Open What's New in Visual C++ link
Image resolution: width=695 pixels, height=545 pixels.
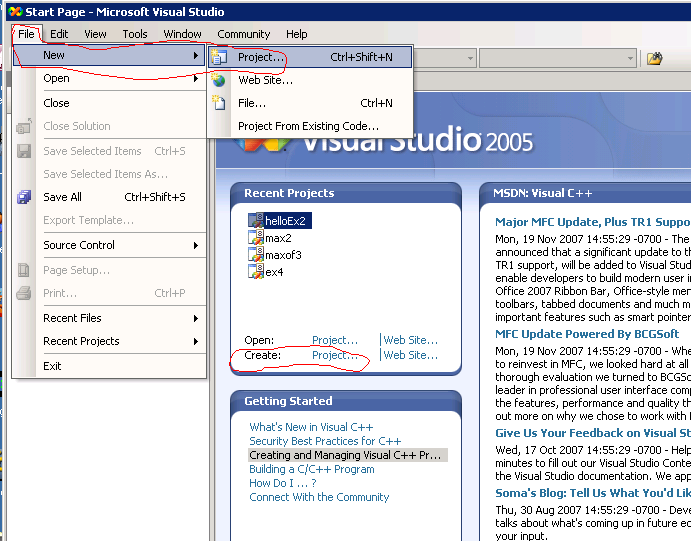click(x=311, y=427)
